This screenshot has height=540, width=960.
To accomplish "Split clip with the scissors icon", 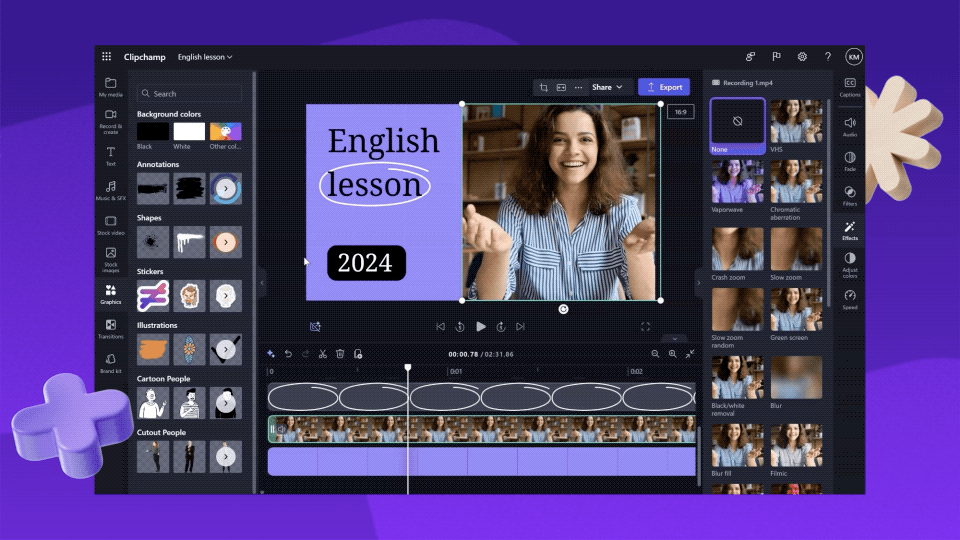I will (323, 354).
